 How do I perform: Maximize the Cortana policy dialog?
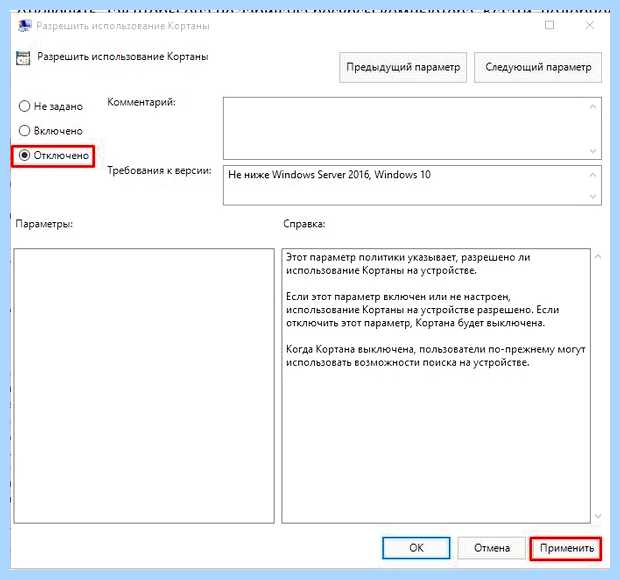(549, 25)
